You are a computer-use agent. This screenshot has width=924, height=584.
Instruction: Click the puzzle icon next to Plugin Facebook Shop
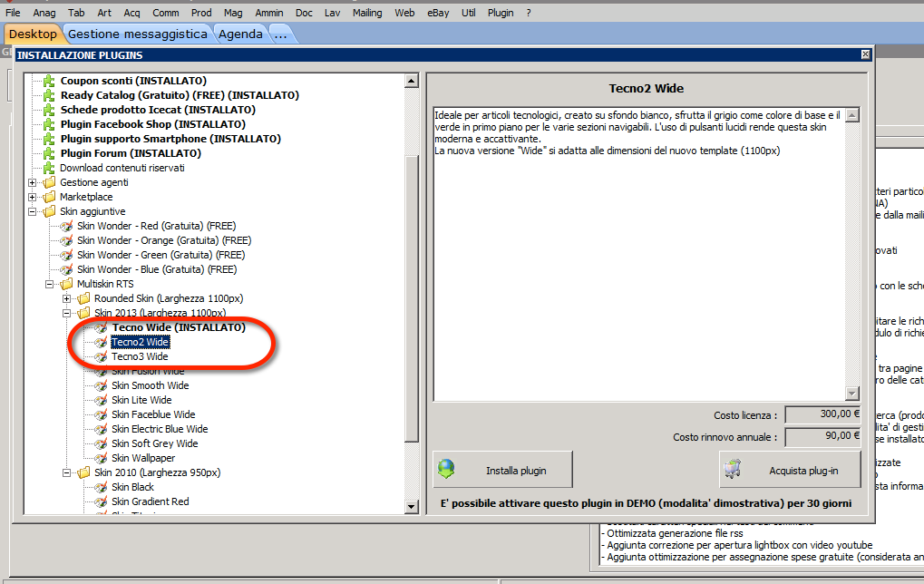tap(49, 124)
